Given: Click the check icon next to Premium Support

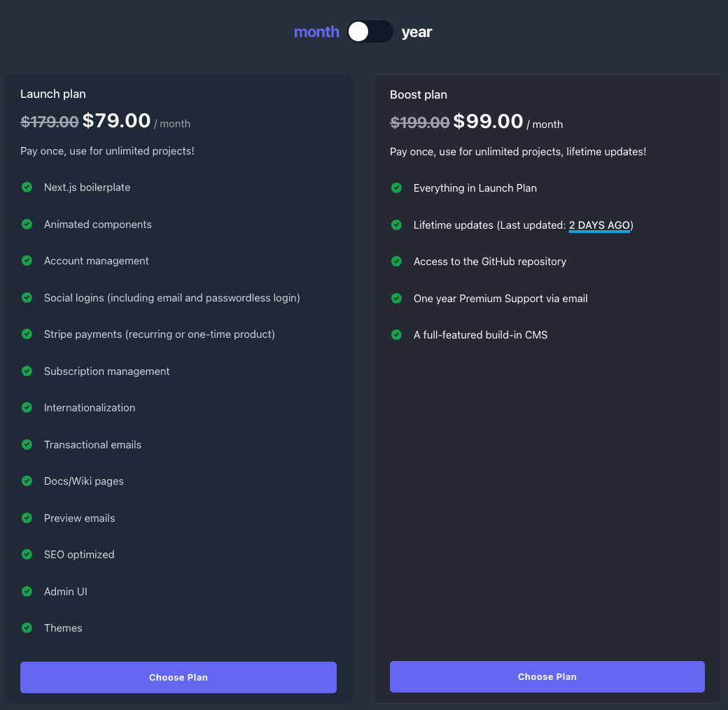Looking at the screenshot, I should 396,298.
